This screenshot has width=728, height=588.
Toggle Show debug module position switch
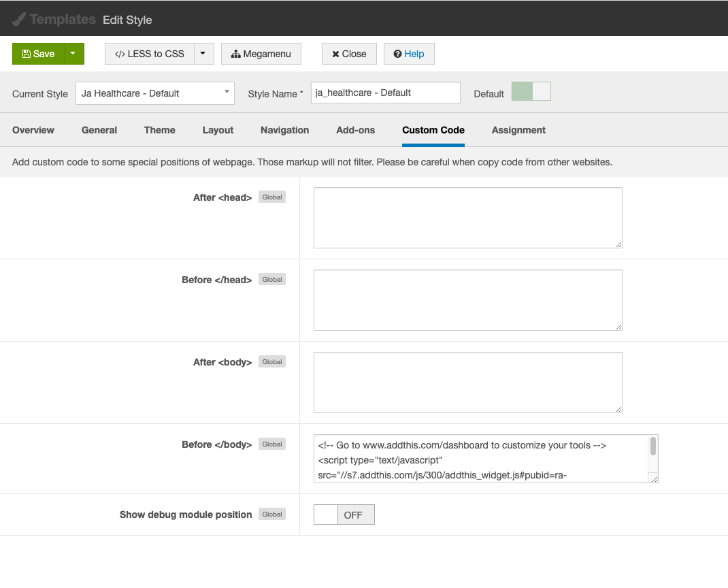(344, 514)
